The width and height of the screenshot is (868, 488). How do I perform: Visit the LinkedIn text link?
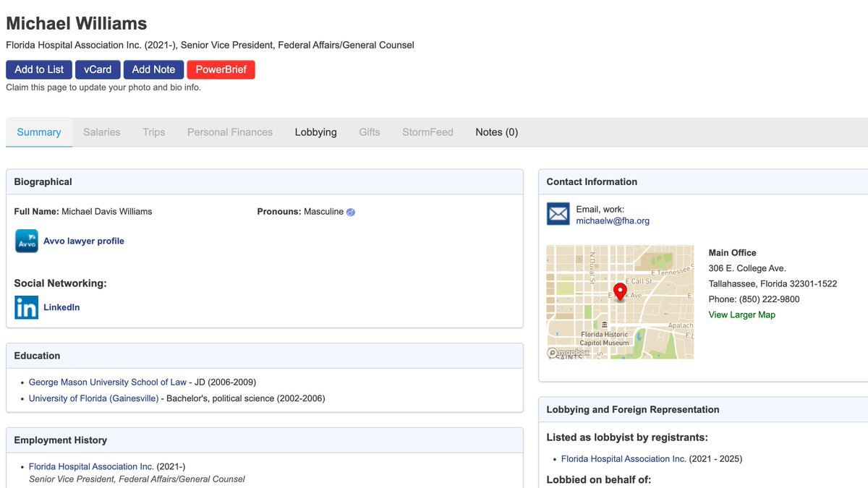pos(61,307)
